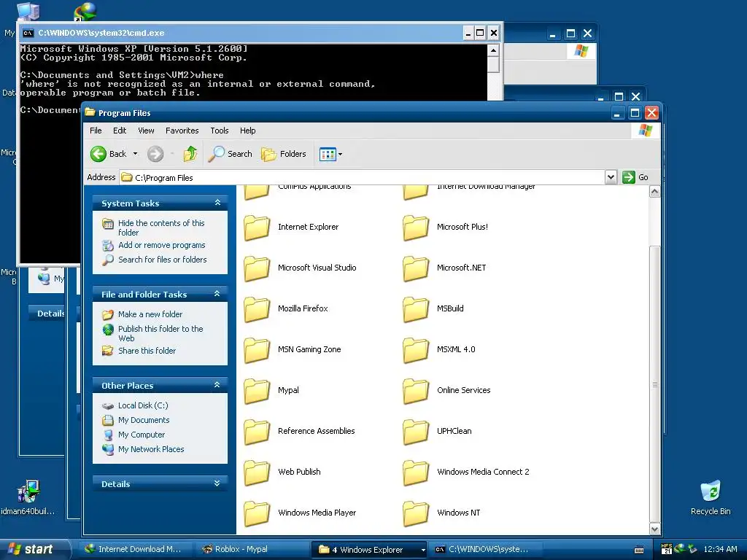Select the Online Services folder icon
The width and height of the screenshot is (747, 560).
416,391
